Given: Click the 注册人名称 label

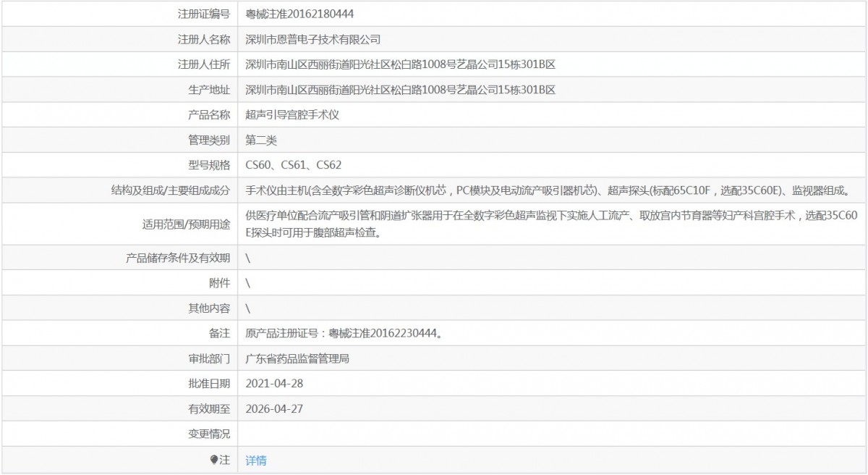Looking at the screenshot, I should [x=204, y=39].
